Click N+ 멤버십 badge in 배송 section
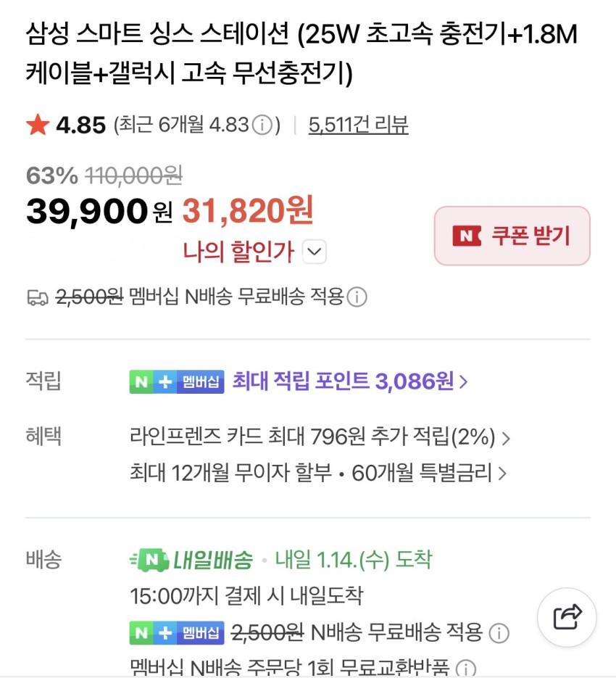616x678 pixels. pyautogui.click(x=177, y=632)
